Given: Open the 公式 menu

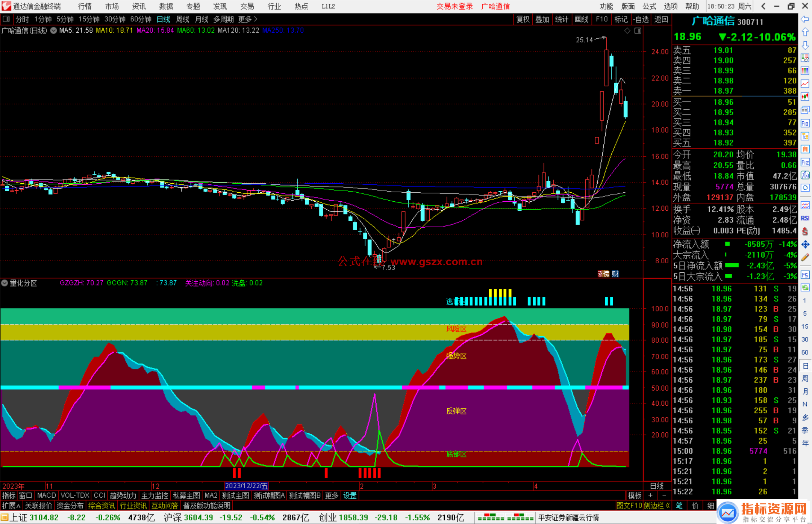Looking at the screenshot, I should [x=649, y=6].
